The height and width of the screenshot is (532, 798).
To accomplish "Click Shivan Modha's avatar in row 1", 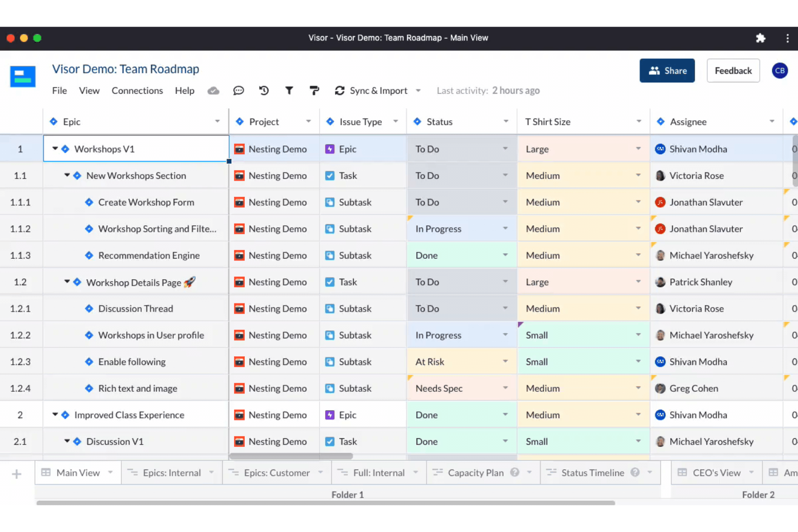I will point(660,149).
